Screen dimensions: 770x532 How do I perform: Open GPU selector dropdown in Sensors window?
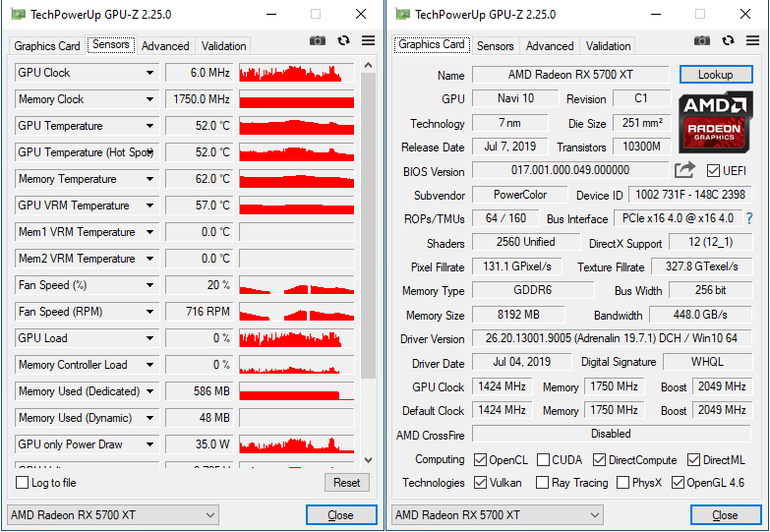[x=113, y=515]
